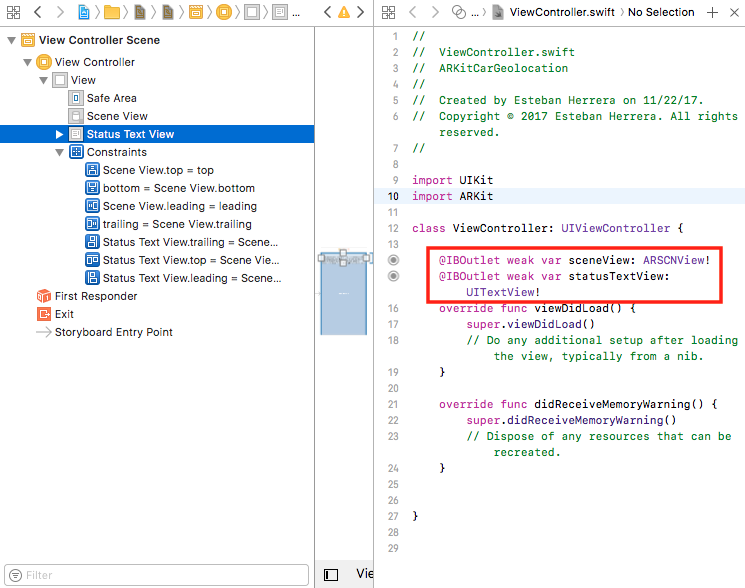Click the Safe Area icon in outline
Viewport: 745px width, 588px height.
(x=75, y=98)
